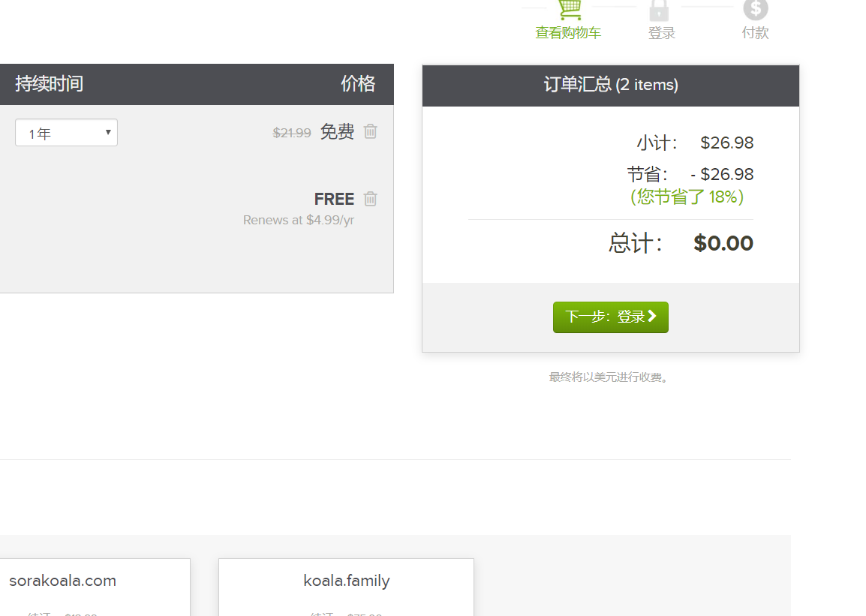Click the lock icon above 登录
Screen dimensions: 866x616
661,10
